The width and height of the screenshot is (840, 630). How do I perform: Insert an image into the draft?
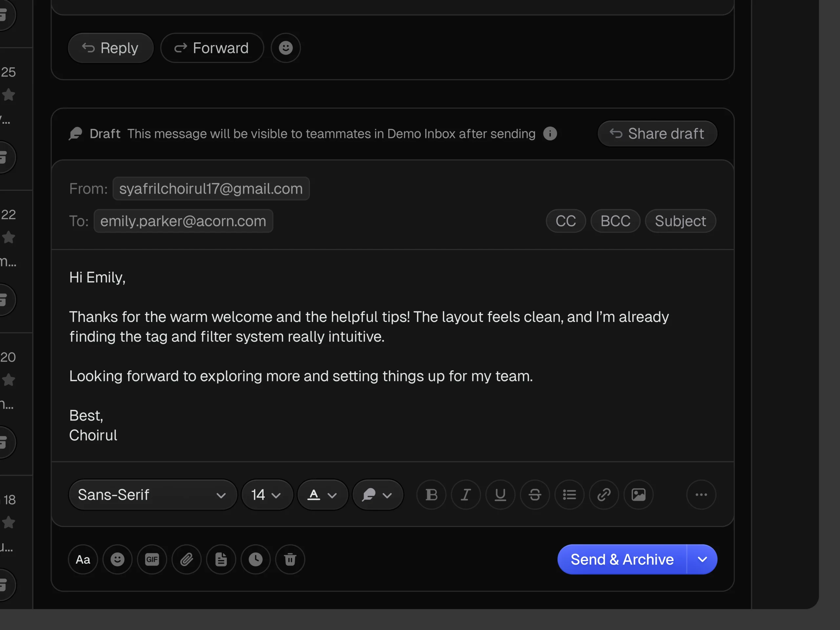tap(638, 495)
